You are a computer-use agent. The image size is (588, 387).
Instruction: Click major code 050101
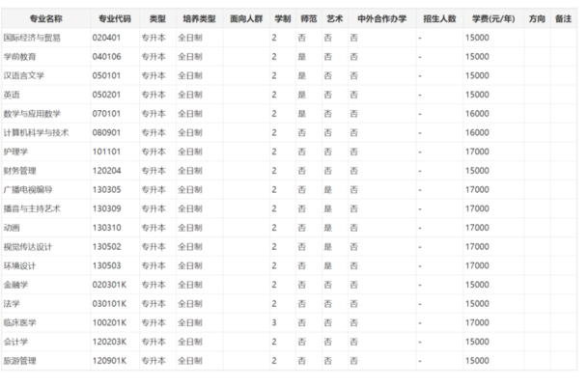pyautogui.click(x=106, y=75)
